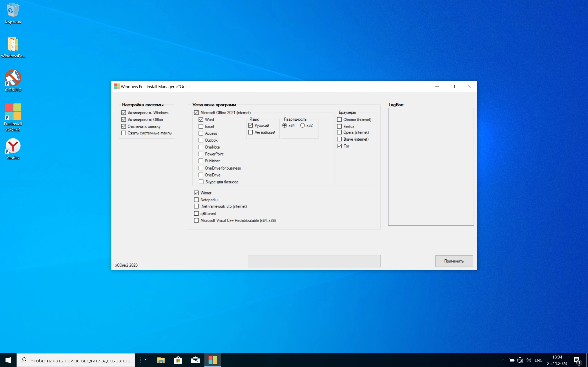The height and width of the screenshot is (367, 588).
Task: Check the Notepad++ option
Action: pyautogui.click(x=196, y=200)
